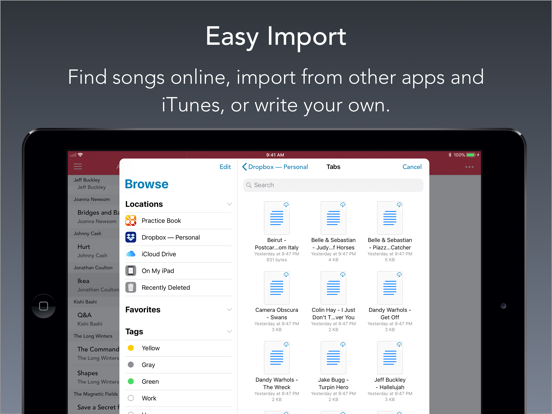
Task: Open Dandy Warhols - Get Off file
Action: (x=390, y=301)
